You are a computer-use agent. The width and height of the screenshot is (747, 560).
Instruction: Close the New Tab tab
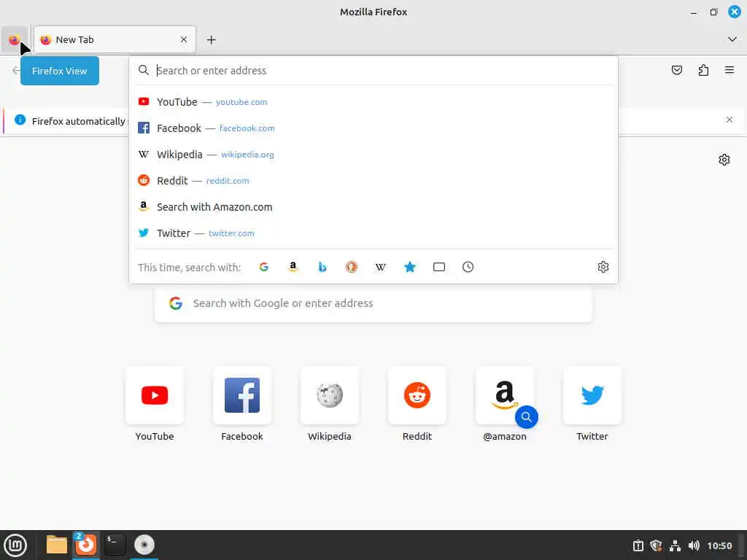(184, 39)
